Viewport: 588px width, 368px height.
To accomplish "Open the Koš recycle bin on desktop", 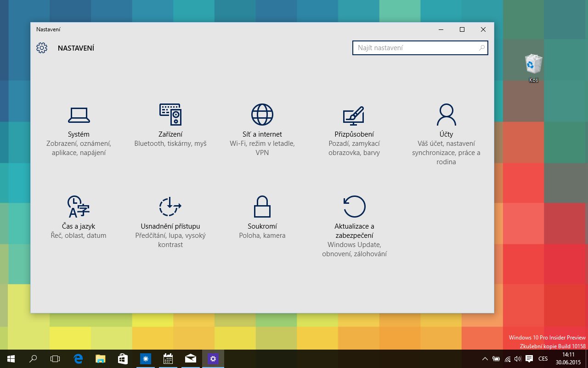I will (533, 69).
